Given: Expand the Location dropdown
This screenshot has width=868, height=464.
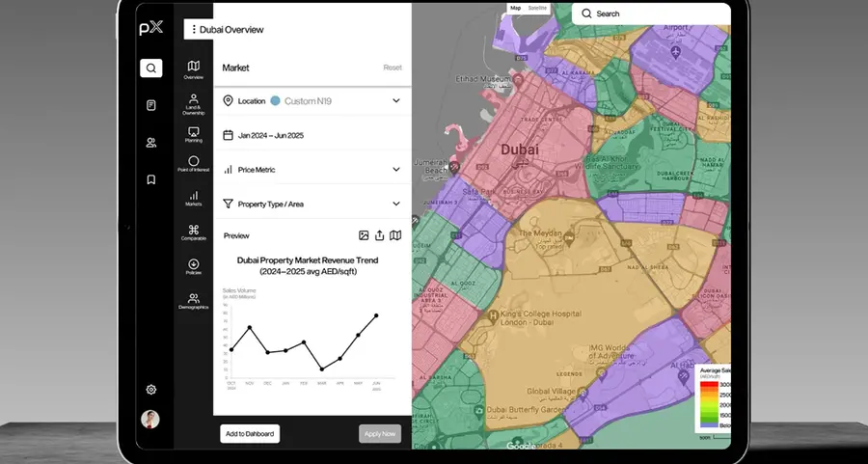Looking at the screenshot, I should click(x=395, y=100).
